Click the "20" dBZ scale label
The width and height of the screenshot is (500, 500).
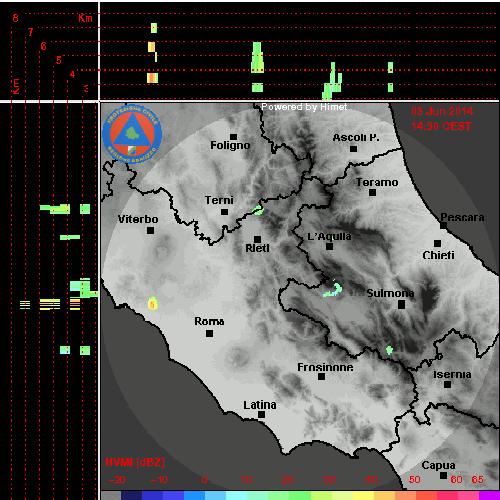(x=287, y=480)
